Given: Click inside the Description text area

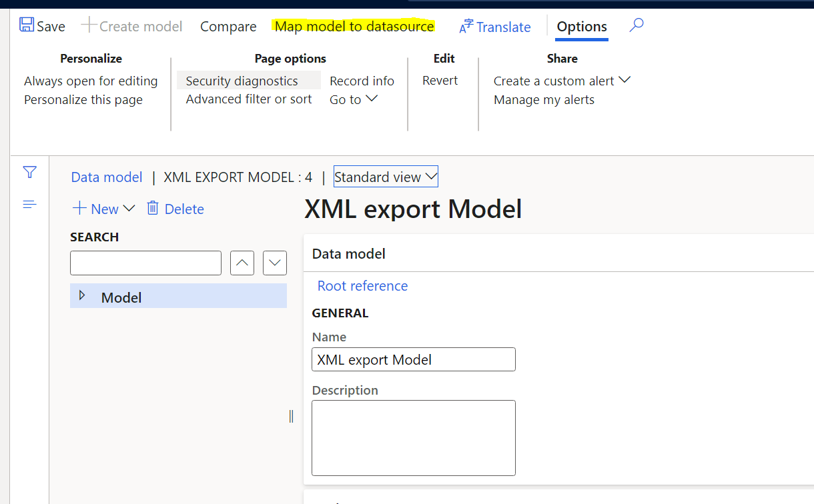Looking at the screenshot, I should tap(413, 437).
